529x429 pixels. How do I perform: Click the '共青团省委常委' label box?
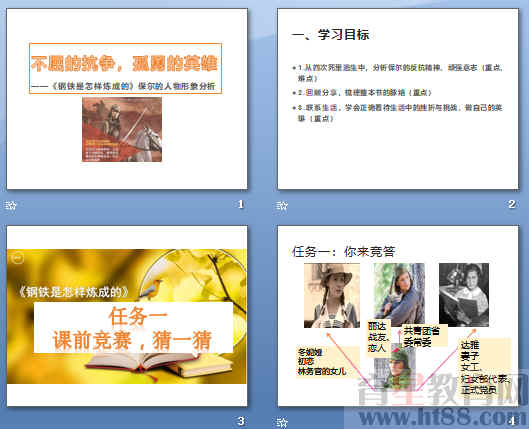coord(425,336)
